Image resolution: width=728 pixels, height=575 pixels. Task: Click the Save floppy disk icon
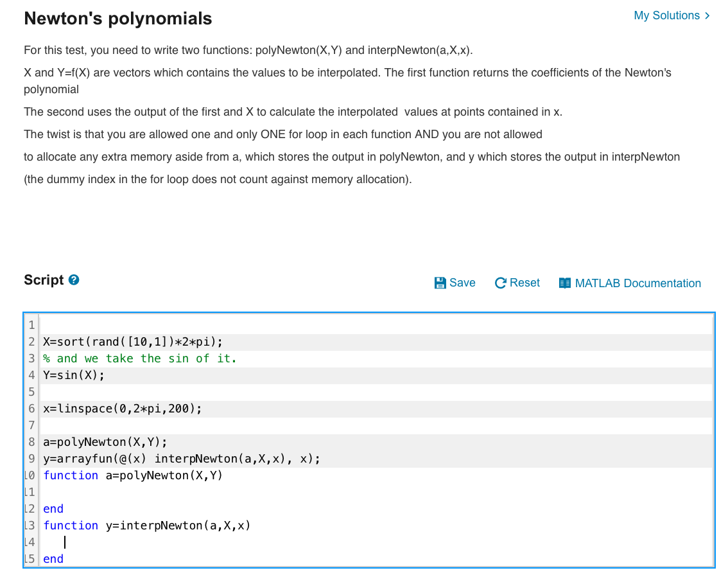[x=440, y=283]
